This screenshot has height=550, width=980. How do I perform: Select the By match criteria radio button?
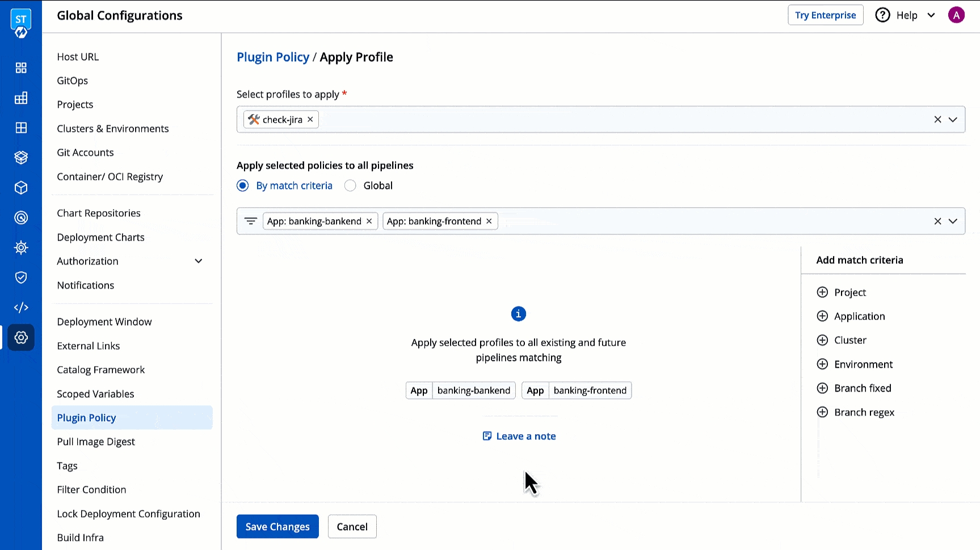click(x=243, y=186)
